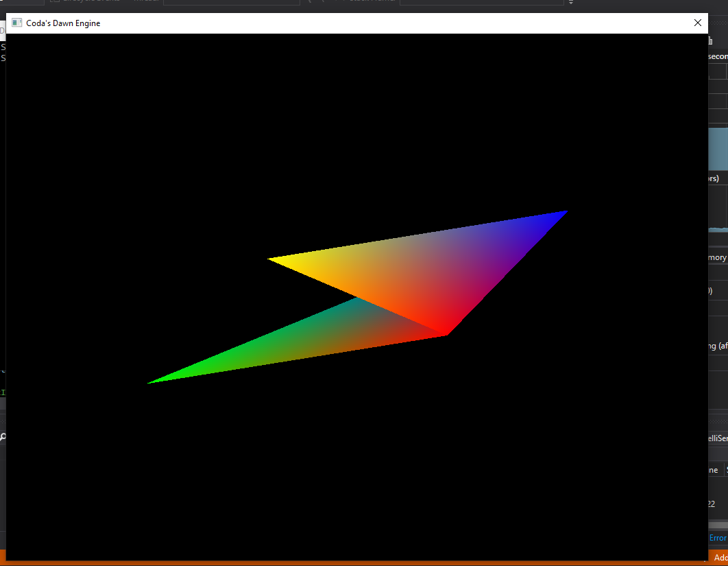This screenshot has width=728, height=566.
Task: Click the large blue diagnostics usage graph
Action: (718, 148)
